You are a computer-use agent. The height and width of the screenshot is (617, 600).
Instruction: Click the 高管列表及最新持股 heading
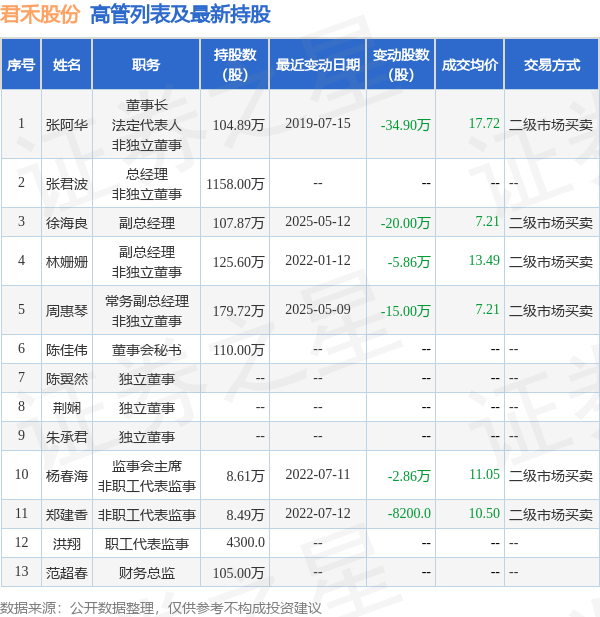[180, 15]
